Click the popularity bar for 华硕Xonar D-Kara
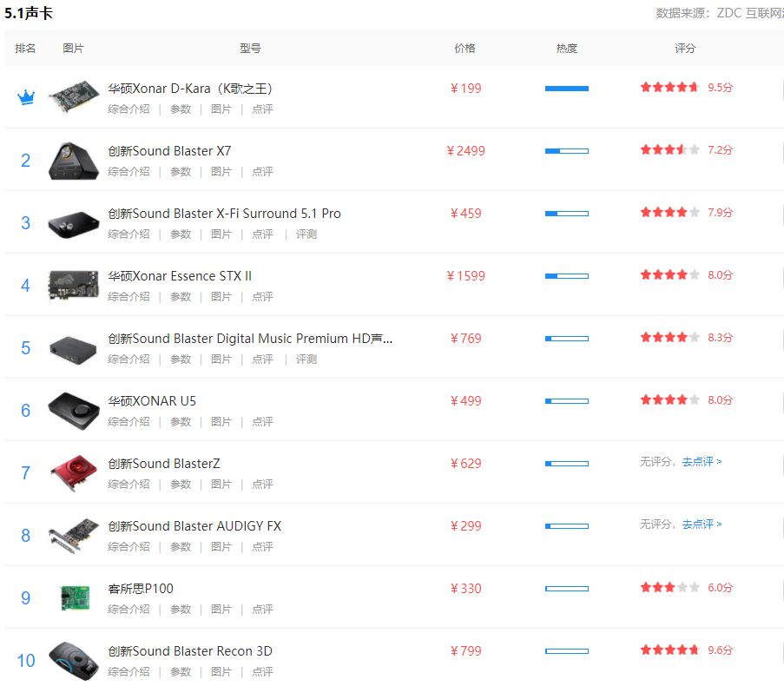 (566, 89)
